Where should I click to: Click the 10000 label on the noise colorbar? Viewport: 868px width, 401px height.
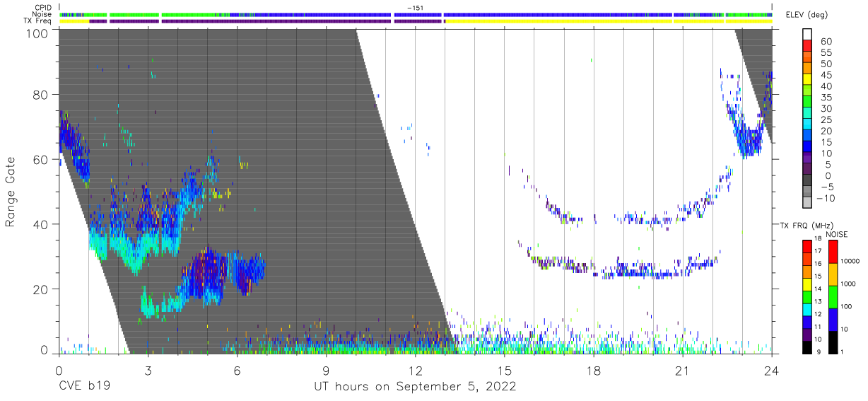pos(850,262)
